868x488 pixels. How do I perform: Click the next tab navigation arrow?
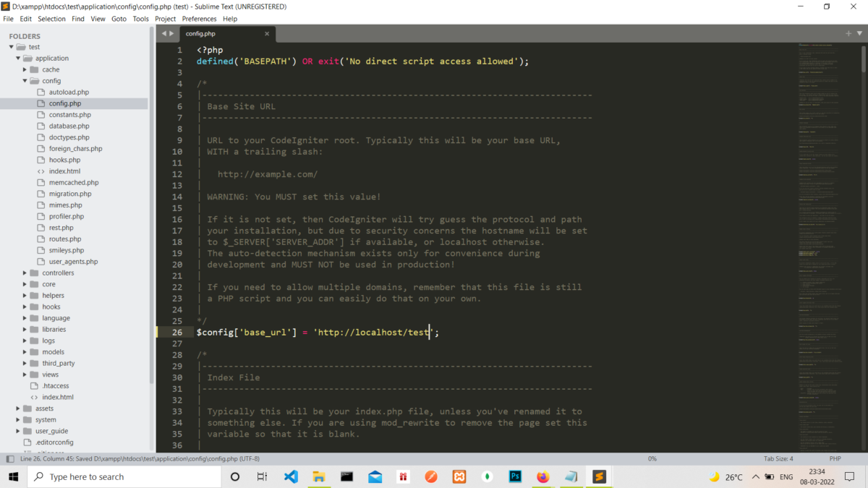click(x=174, y=33)
